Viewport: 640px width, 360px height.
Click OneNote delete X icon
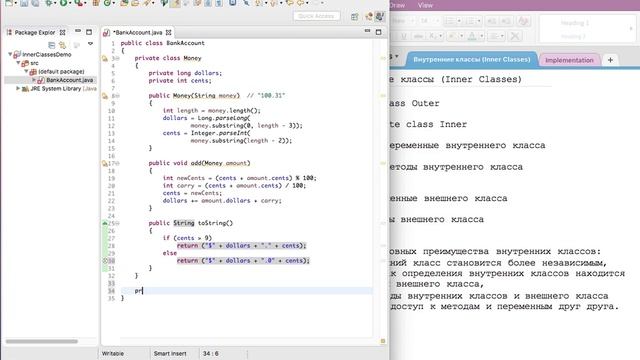coord(515,36)
